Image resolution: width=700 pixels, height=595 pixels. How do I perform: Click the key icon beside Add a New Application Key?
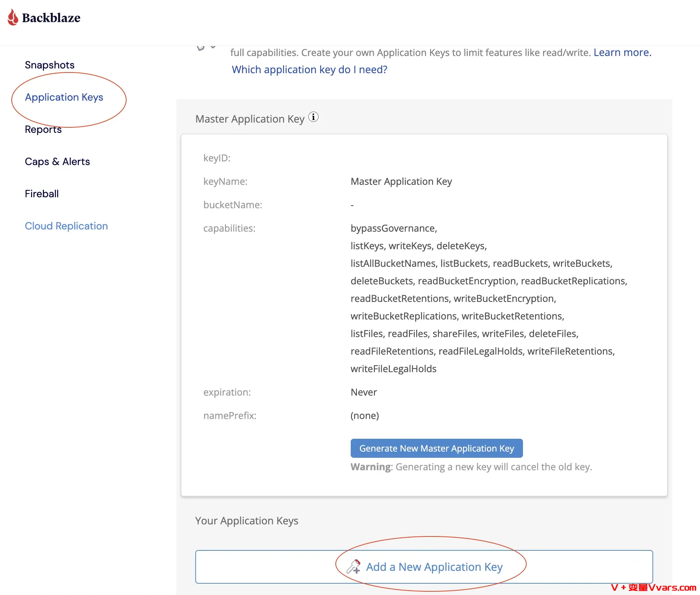(354, 566)
